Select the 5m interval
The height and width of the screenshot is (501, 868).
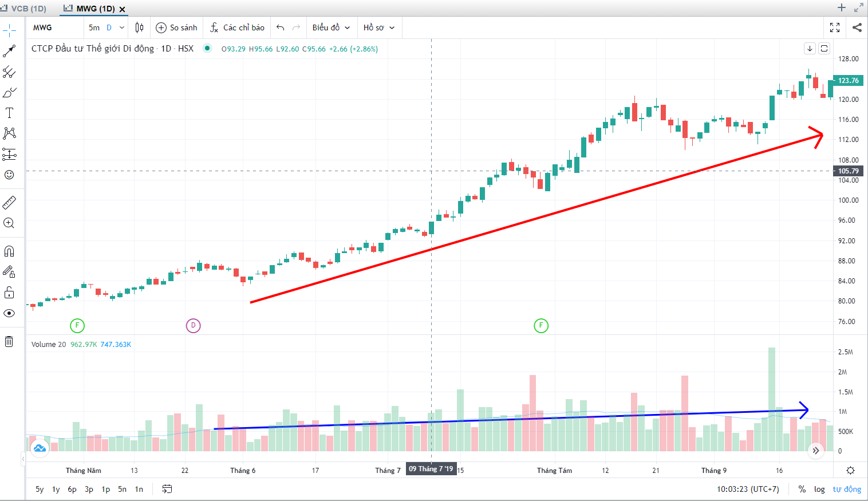pyautogui.click(x=94, y=27)
